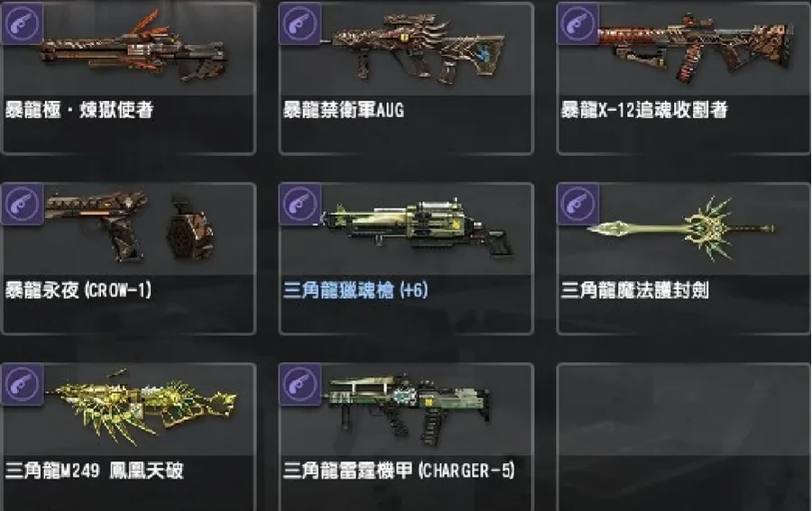
Task: Click purple badge icon on 暴龍禁衛軍AUG card
Action: click(300, 23)
